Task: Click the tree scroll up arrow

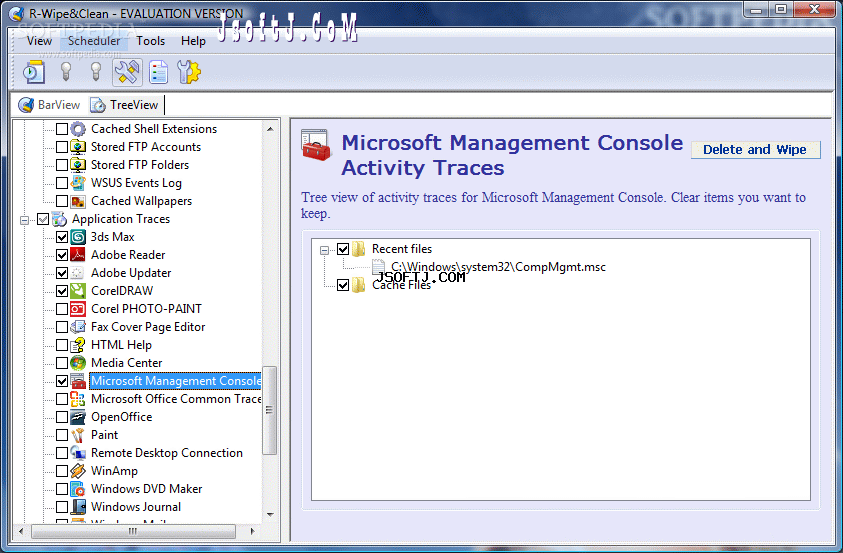Action: tap(270, 129)
